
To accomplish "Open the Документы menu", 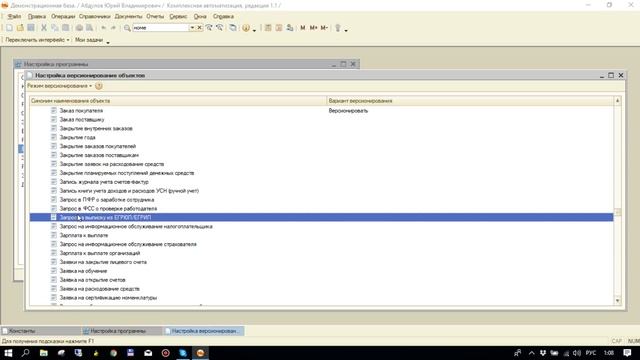I will coord(128,16).
